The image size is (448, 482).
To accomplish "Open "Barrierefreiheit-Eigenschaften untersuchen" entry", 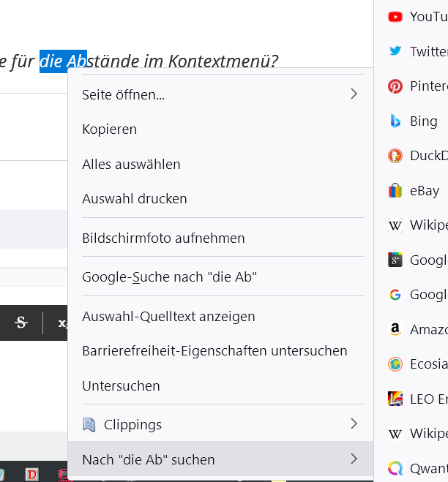I will [214, 351].
